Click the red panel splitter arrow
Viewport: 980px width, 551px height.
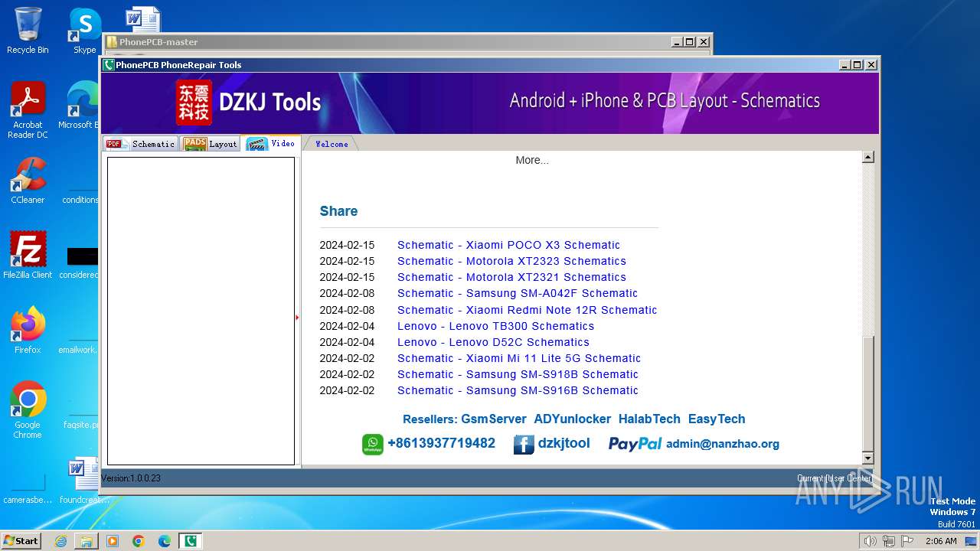pos(297,317)
